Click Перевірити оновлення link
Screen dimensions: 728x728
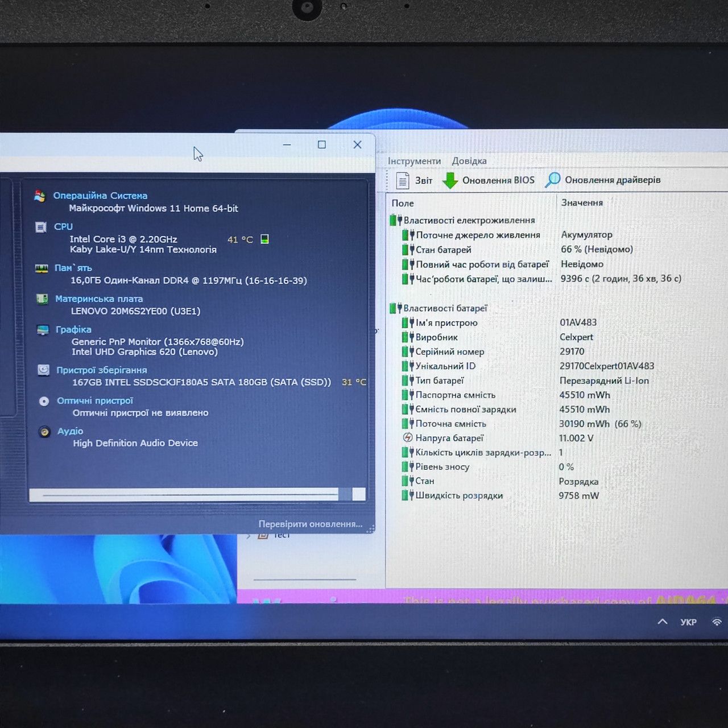(311, 524)
